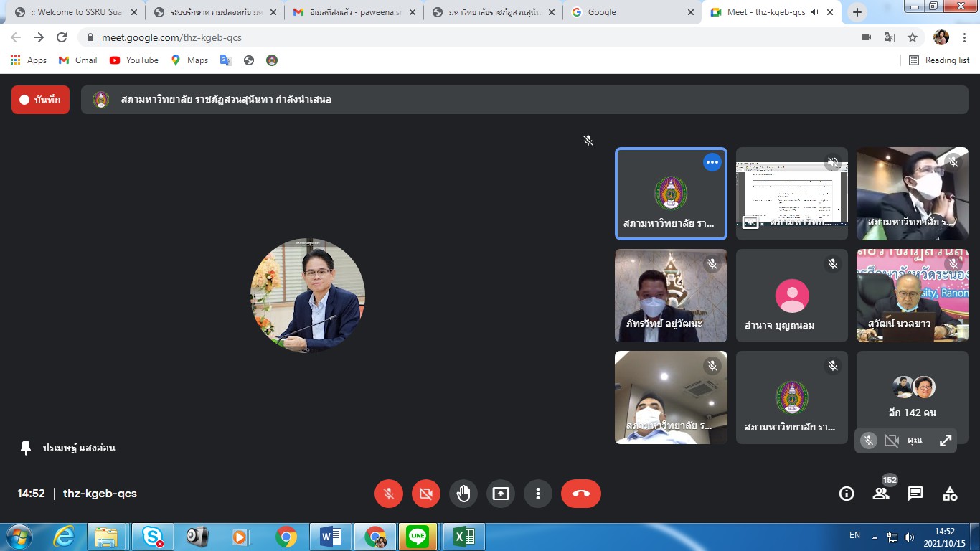Open meeting details info icon

point(847,494)
